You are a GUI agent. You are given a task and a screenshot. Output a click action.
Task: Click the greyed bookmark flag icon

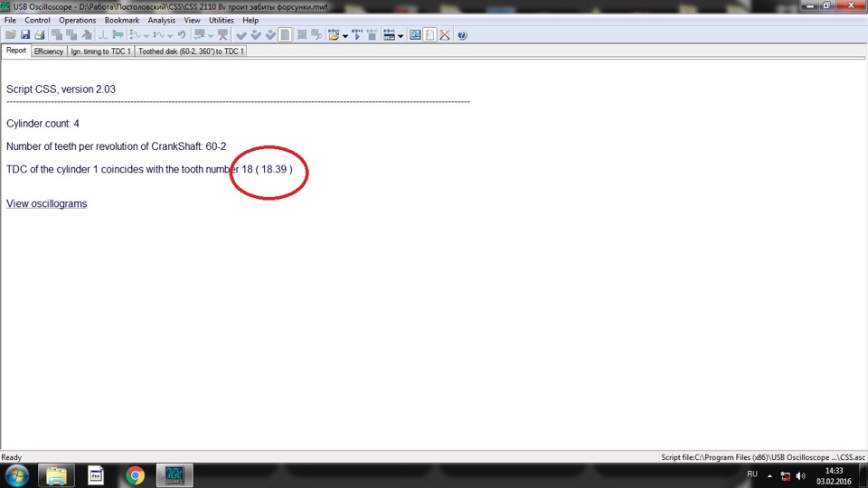click(x=199, y=35)
